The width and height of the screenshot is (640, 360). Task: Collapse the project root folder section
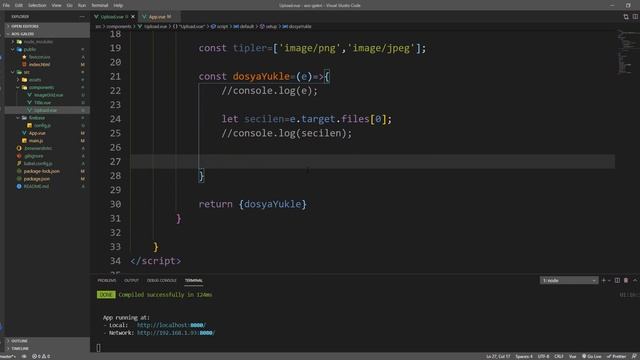47,34
